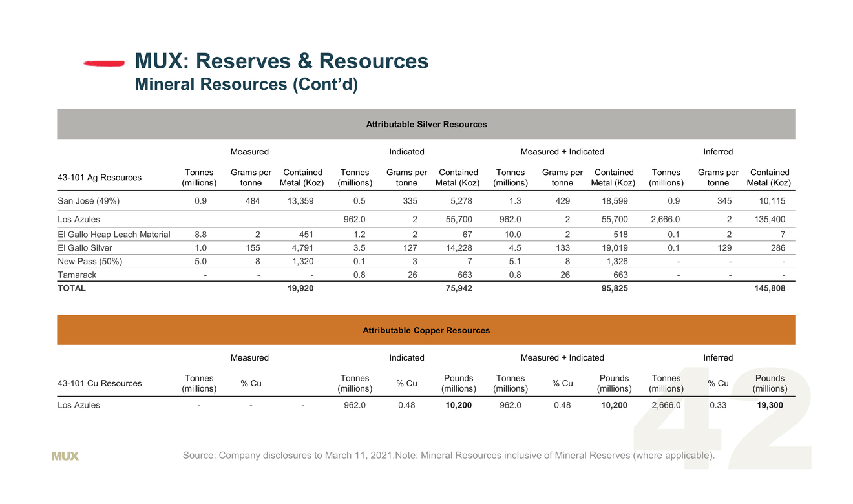The width and height of the screenshot is (853, 504).
Task: Click 'Measured' heading in the copper table
Action: pos(249,358)
